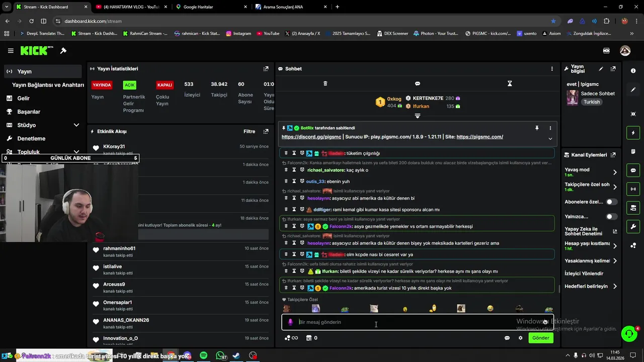The image size is (644, 362).
Task: Open the Yayın sidebar item
Action: point(43,71)
